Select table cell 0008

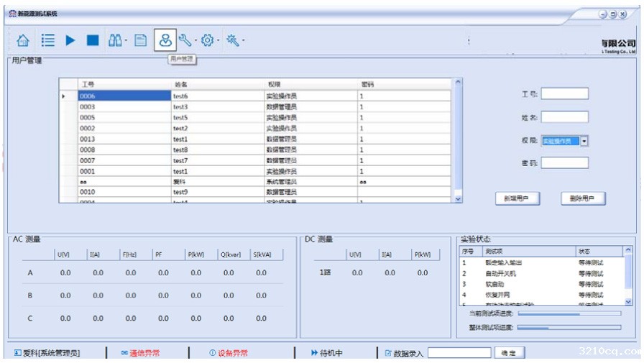coord(124,150)
